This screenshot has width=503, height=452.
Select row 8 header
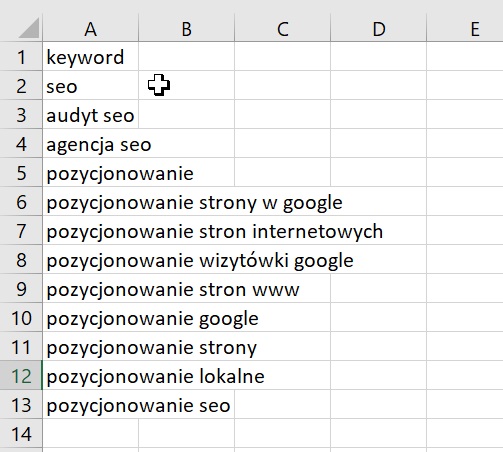(21, 259)
